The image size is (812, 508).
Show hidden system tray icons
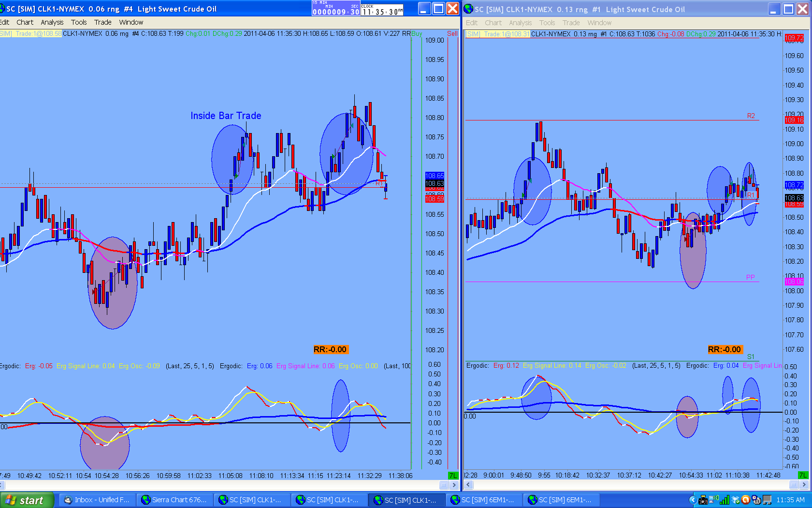693,500
